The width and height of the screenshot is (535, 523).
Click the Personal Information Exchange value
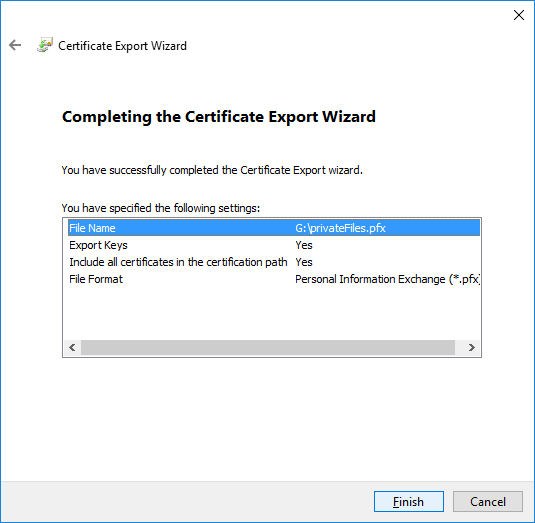[388, 279]
